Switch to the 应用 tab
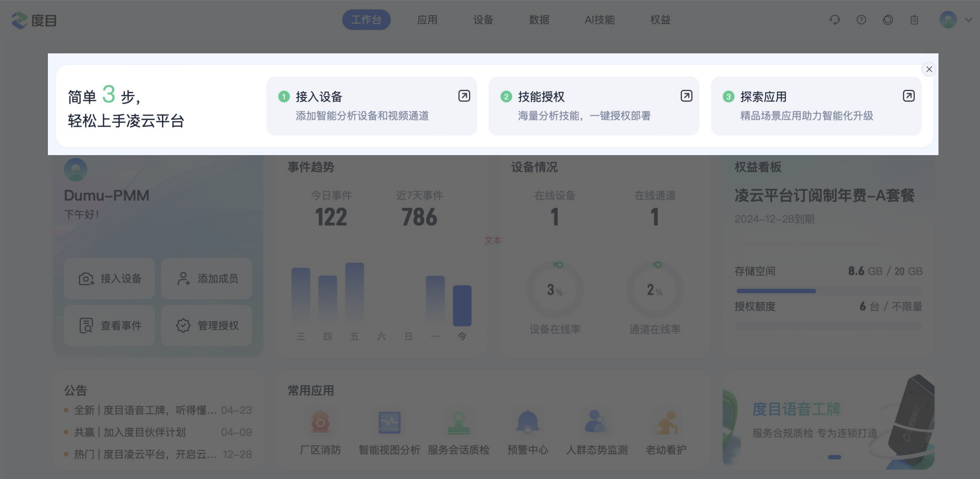 point(427,20)
